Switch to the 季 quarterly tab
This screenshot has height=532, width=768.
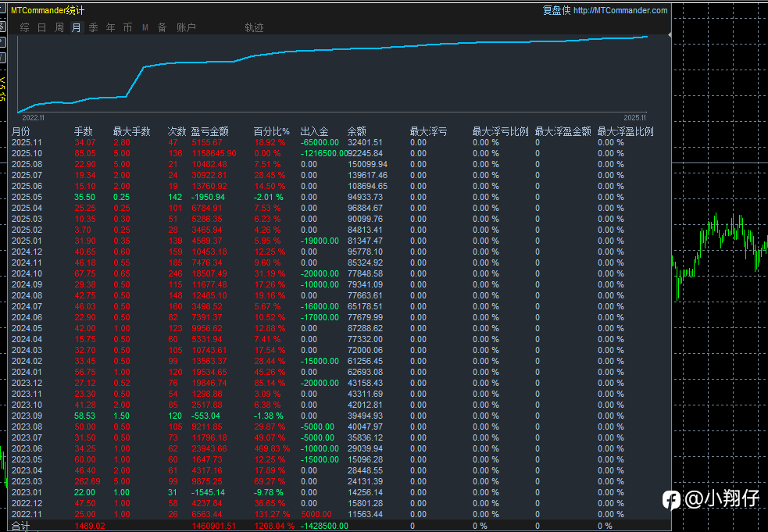(x=93, y=27)
